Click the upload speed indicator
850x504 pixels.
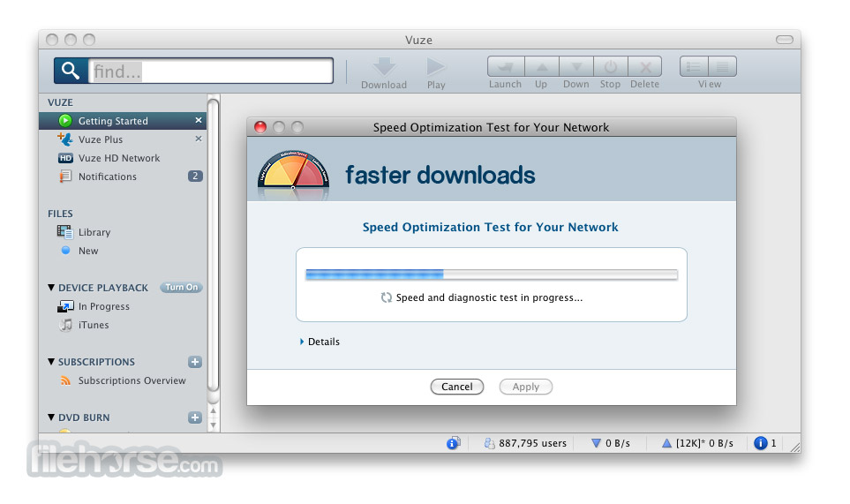point(697,443)
